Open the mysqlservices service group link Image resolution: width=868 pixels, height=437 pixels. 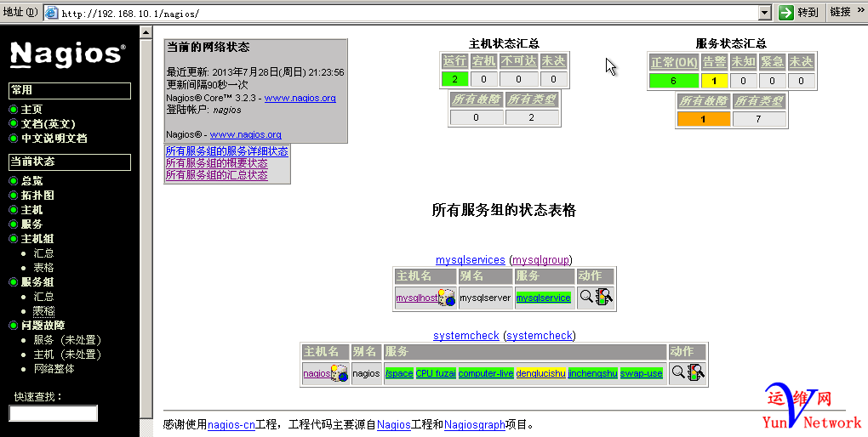(471, 259)
